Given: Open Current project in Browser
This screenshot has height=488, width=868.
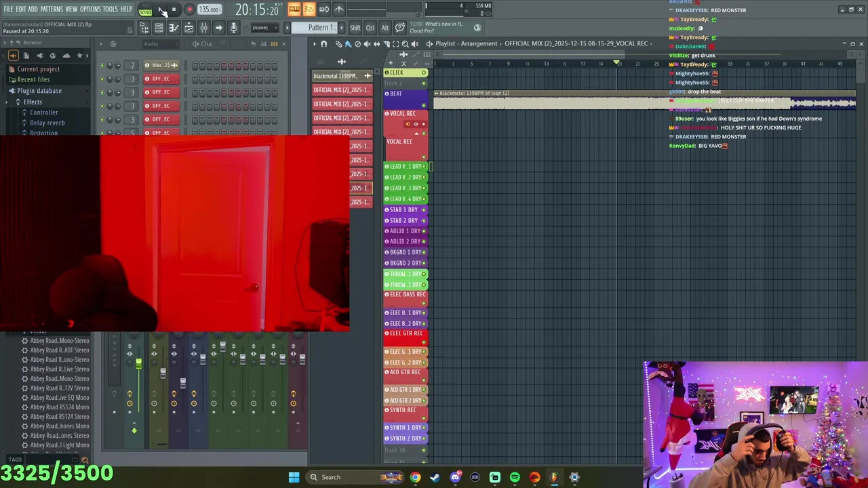Looking at the screenshot, I should [38, 69].
